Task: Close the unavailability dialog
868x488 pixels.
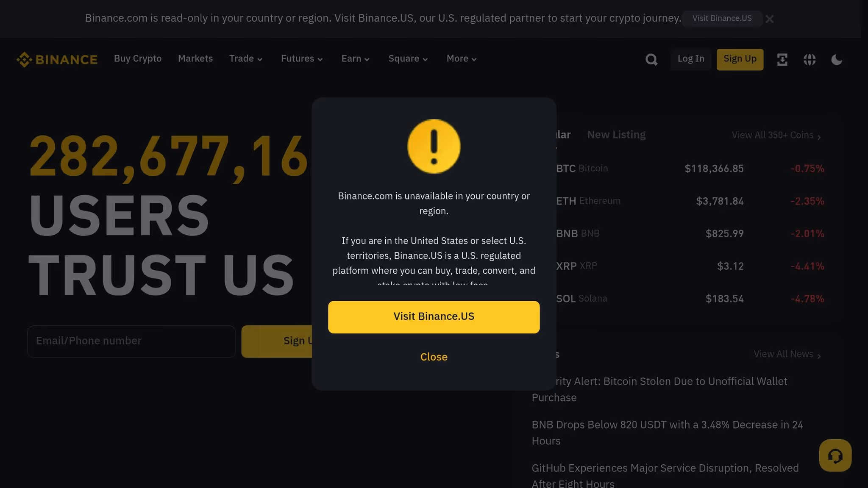Action: click(x=434, y=357)
